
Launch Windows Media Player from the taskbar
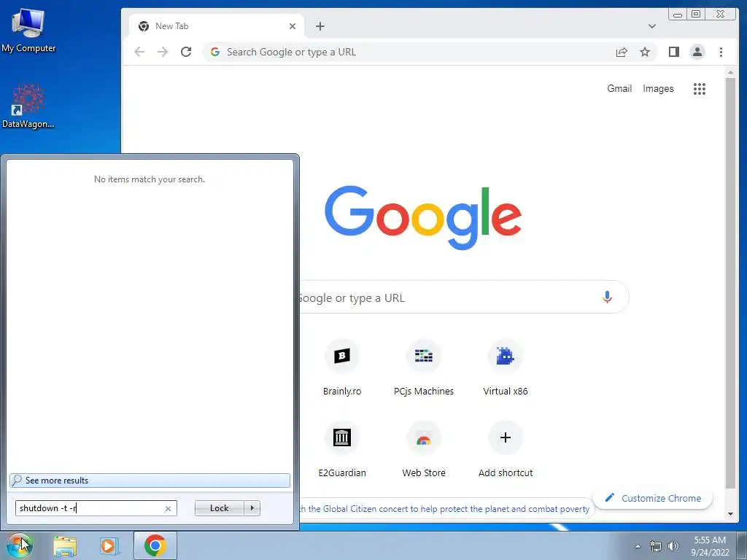coord(109,546)
